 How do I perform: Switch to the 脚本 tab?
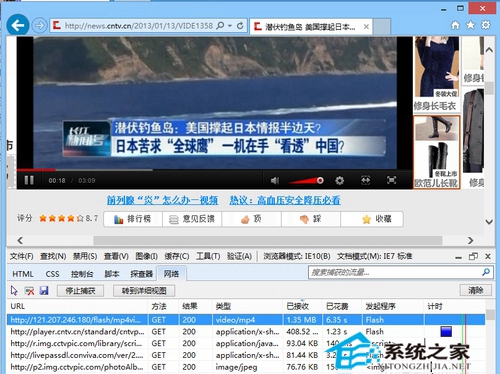point(112,274)
